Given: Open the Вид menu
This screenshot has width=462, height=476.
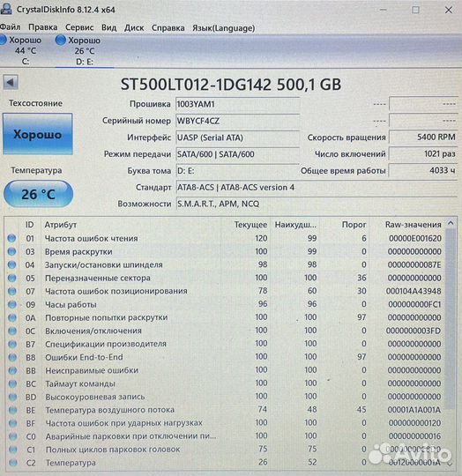Looking at the screenshot, I should pos(108,27).
